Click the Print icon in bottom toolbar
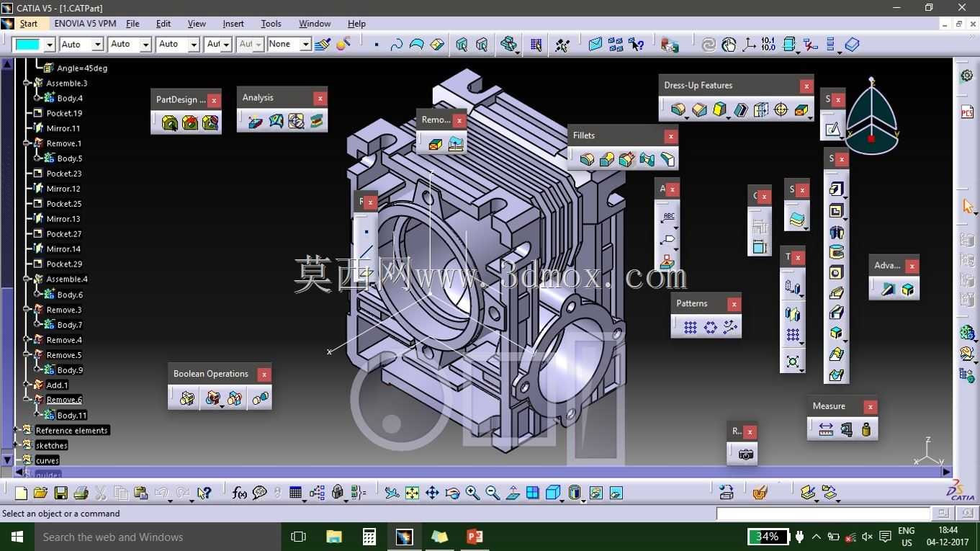980x551 pixels. [x=81, y=493]
